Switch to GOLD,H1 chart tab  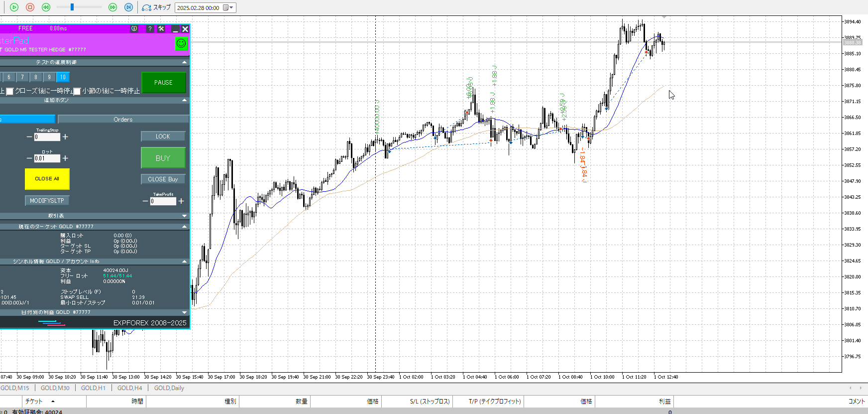(x=93, y=388)
